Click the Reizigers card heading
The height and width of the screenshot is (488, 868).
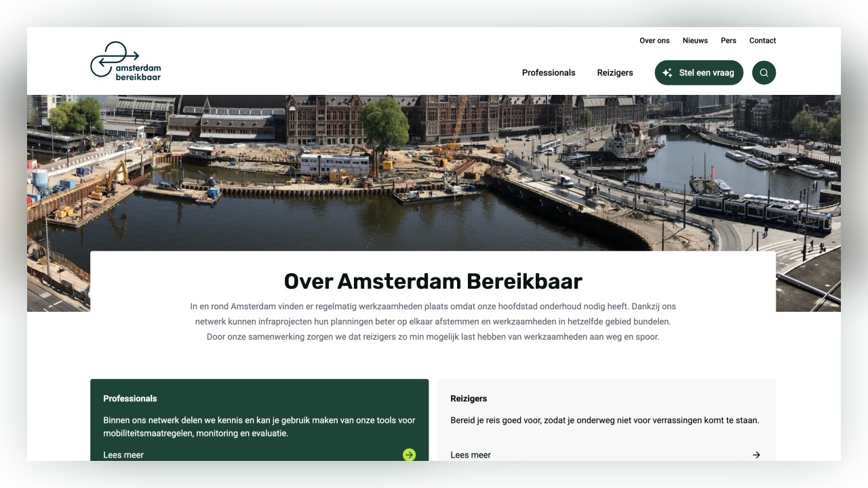(469, 399)
